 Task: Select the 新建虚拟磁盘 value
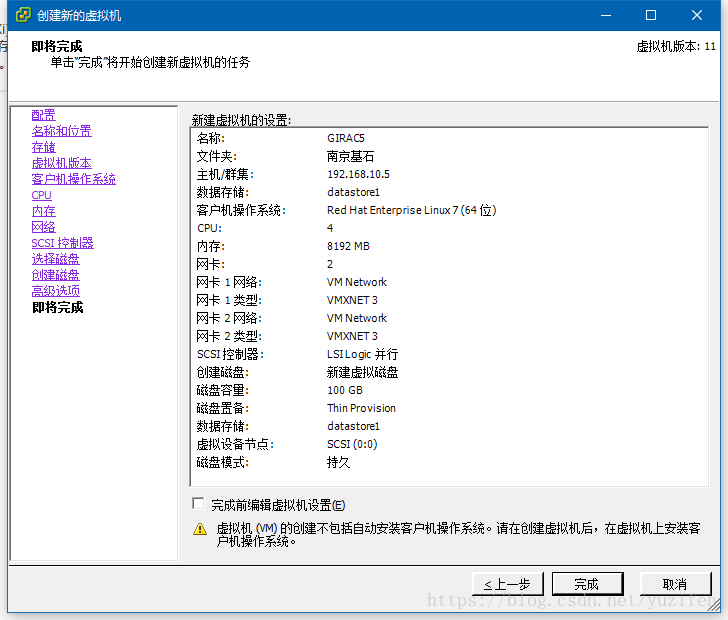pos(363,372)
